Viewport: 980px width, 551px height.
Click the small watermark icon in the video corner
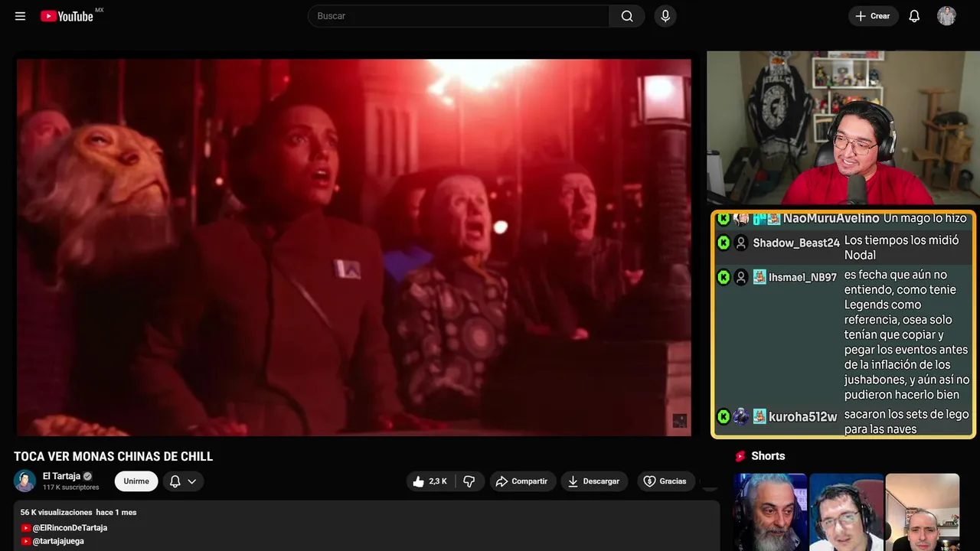coord(679,420)
